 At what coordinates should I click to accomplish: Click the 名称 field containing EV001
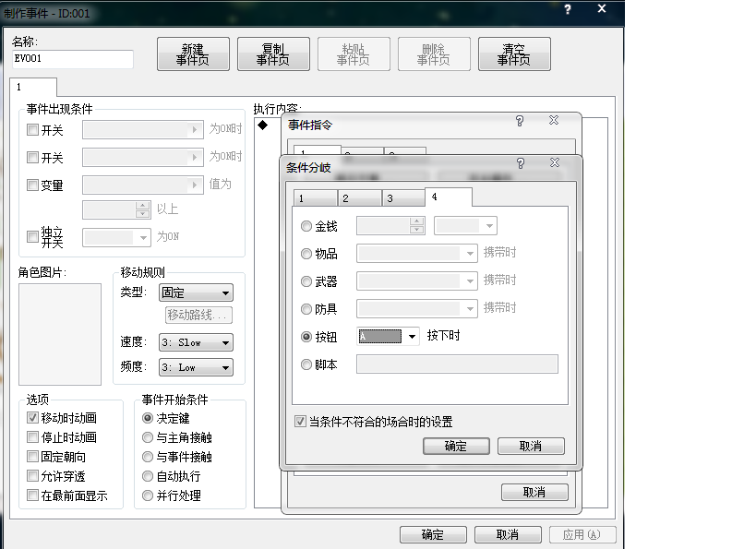tap(72, 59)
